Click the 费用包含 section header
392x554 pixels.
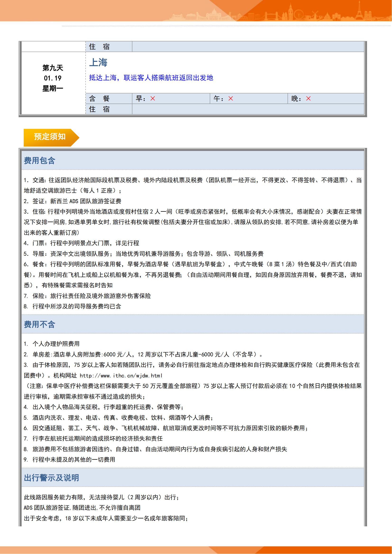click(40, 160)
